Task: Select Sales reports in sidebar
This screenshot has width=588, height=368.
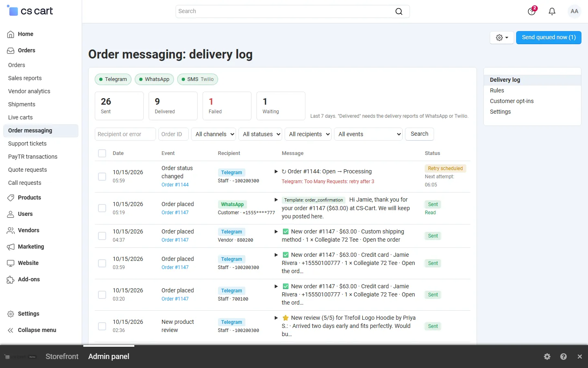Action: coord(25,79)
